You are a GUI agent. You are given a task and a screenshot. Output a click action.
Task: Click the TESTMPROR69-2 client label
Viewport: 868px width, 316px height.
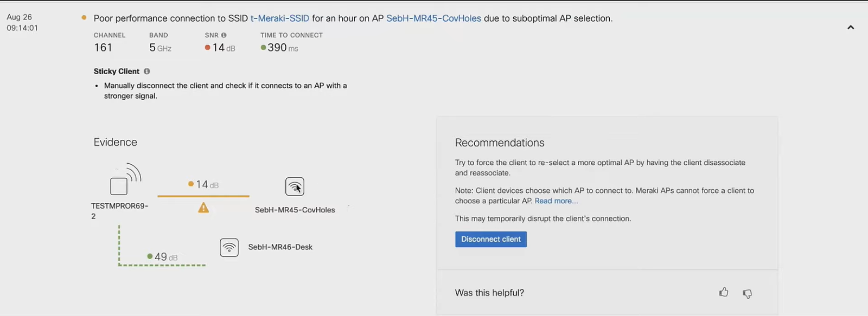119,211
